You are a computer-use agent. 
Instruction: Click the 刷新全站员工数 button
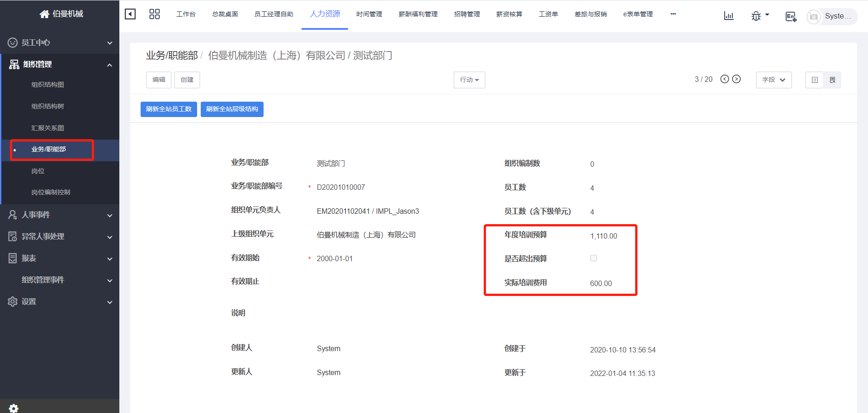169,109
